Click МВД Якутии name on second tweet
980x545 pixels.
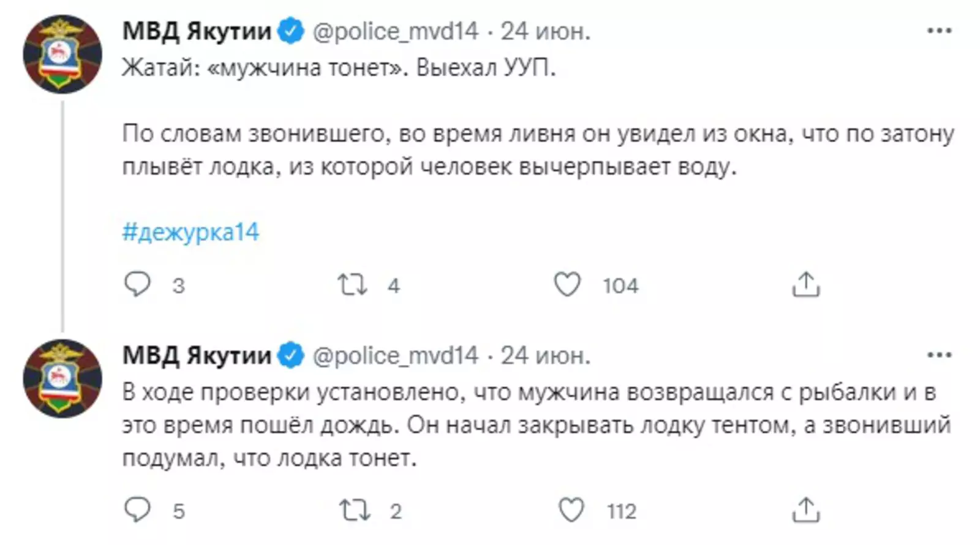[x=197, y=355]
